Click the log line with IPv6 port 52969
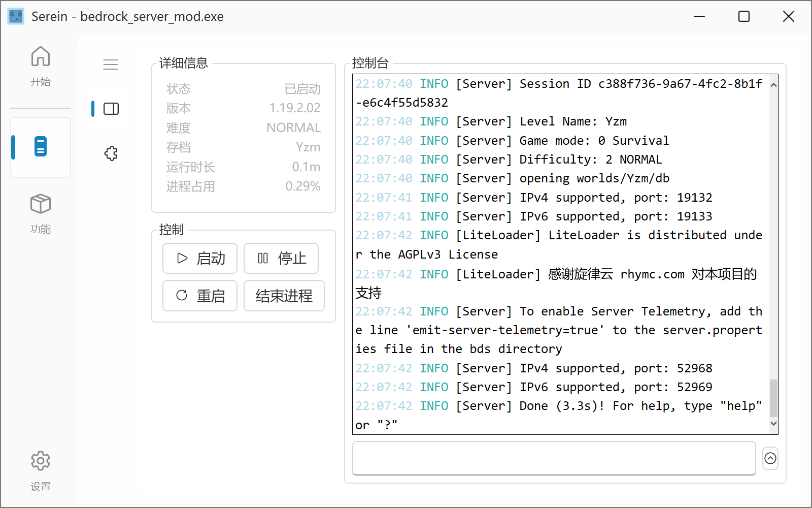Screen dimensions: 812x508 point(534,387)
